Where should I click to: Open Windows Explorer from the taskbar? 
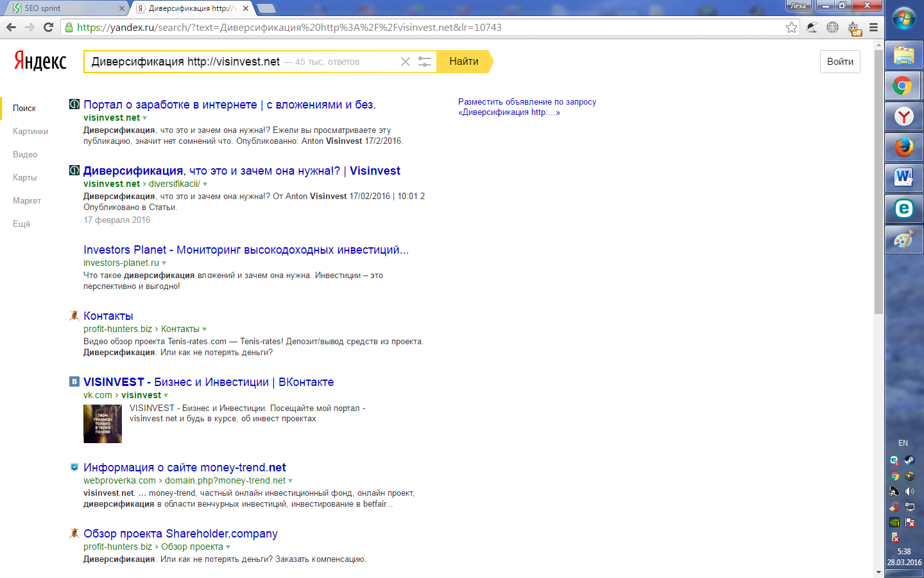903,55
